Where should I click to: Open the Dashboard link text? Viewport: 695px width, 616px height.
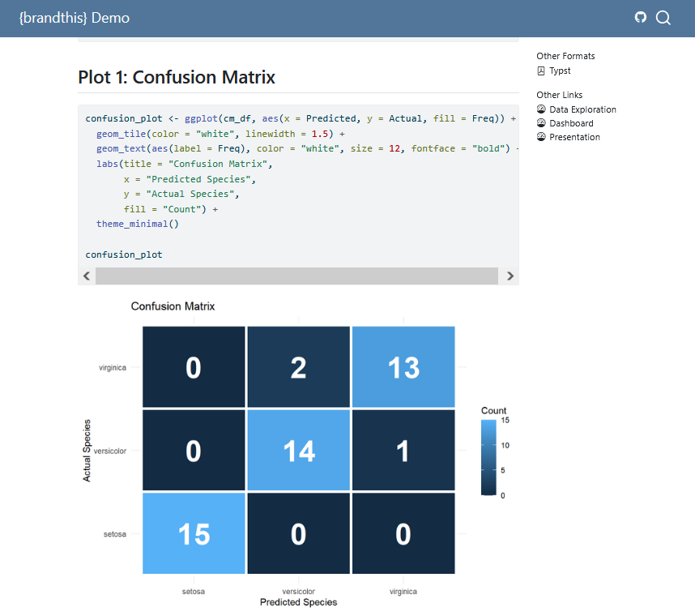[571, 123]
